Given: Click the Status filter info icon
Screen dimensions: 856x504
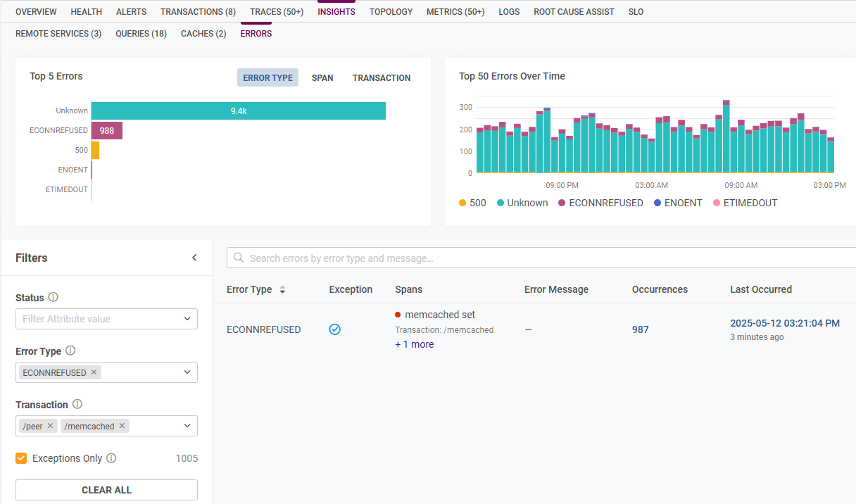Looking at the screenshot, I should (54, 297).
